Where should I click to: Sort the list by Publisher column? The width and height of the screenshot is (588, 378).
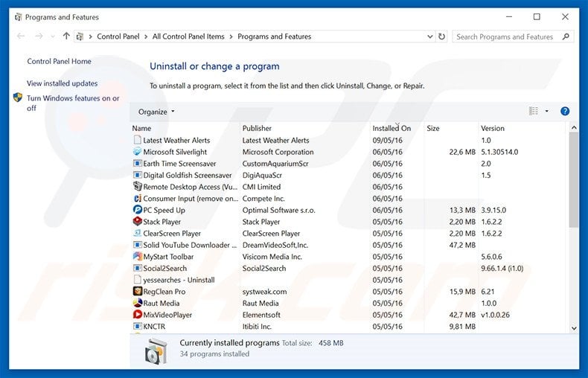coord(304,128)
